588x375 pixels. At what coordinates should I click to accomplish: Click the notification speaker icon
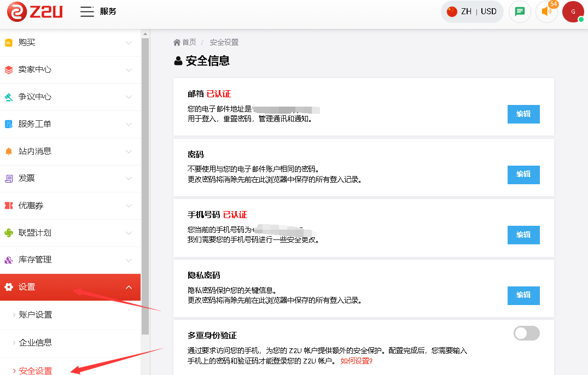(546, 11)
